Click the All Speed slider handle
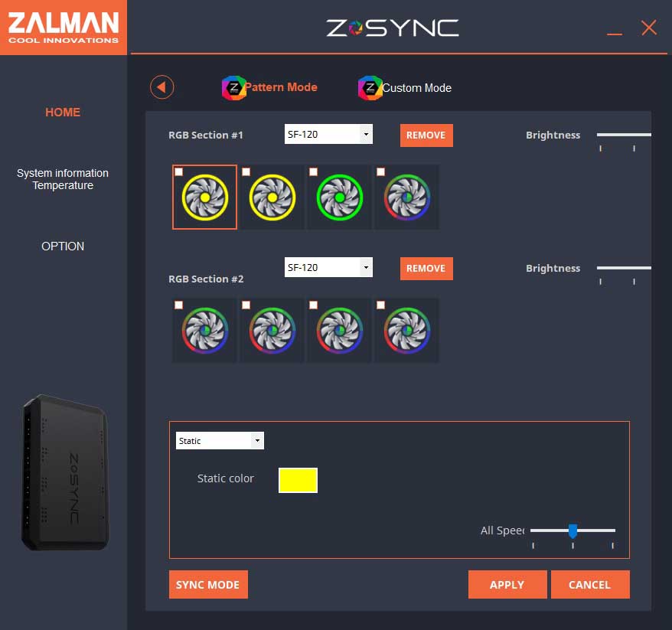 (x=573, y=530)
